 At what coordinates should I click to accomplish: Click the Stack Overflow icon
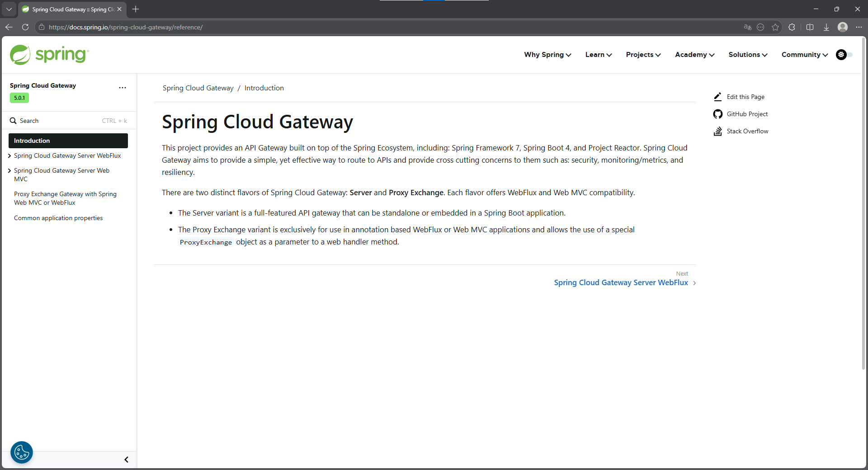pyautogui.click(x=717, y=131)
